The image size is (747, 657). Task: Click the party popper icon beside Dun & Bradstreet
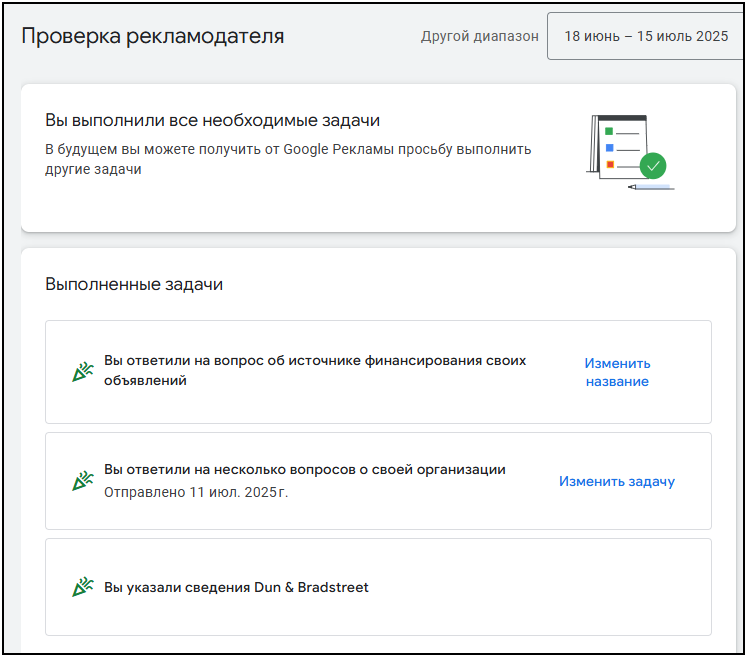pyautogui.click(x=83, y=587)
